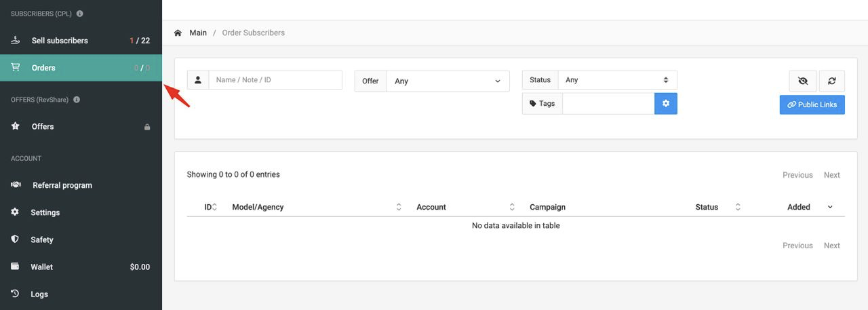Click the home icon in breadcrumb
This screenshot has height=310, width=868.
coord(178,33)
